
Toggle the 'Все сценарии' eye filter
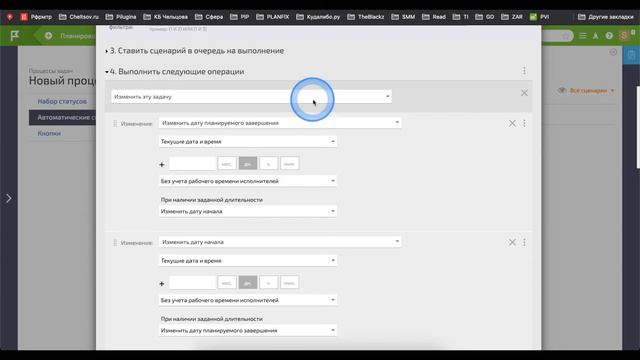tap(586, 90)
